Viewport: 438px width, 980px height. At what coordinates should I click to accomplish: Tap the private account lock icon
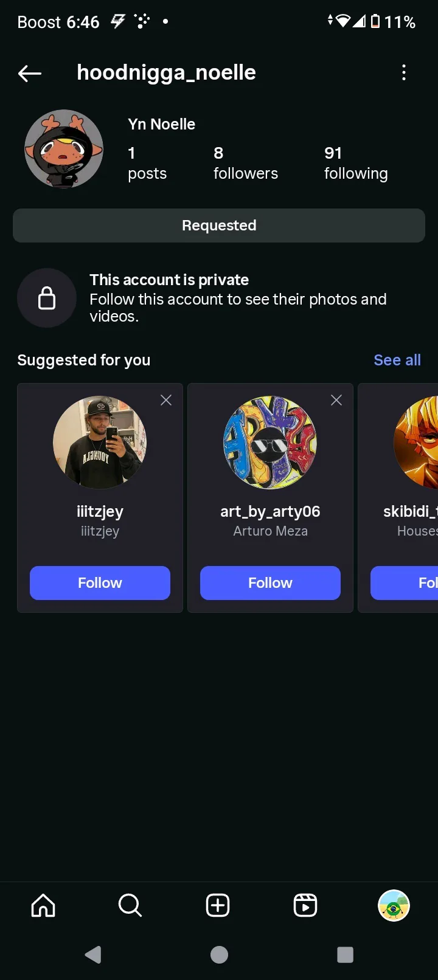(x=47, y=298)
